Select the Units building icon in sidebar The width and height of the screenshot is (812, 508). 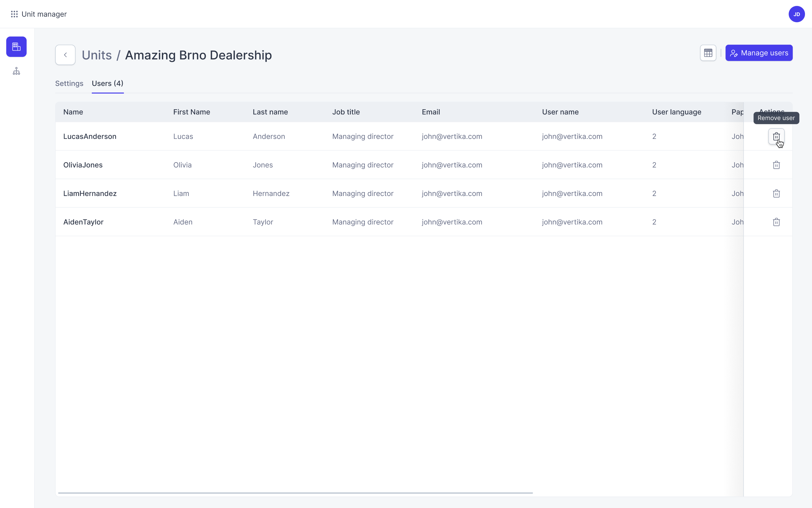coord(16,47)
